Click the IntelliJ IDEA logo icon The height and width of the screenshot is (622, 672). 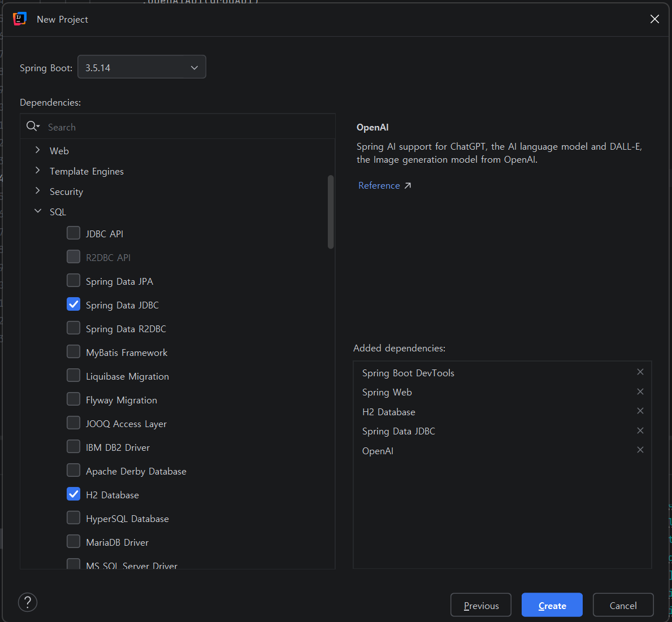(20, 19)
